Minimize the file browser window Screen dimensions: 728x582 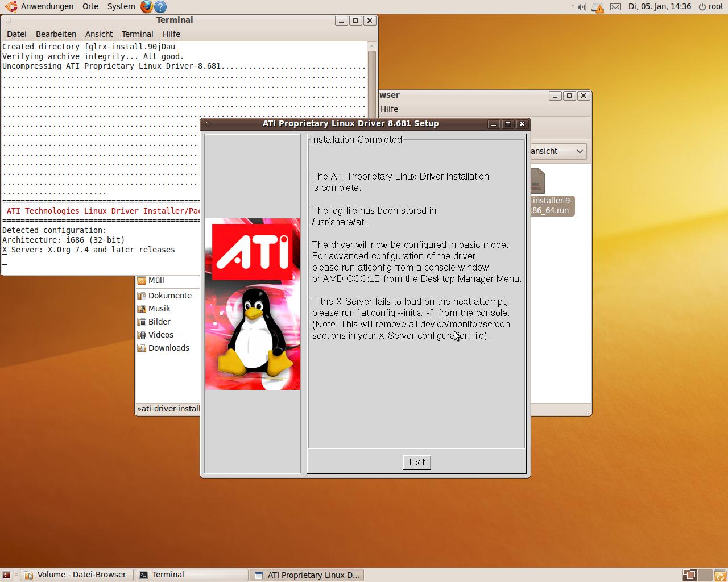point(555,95)
